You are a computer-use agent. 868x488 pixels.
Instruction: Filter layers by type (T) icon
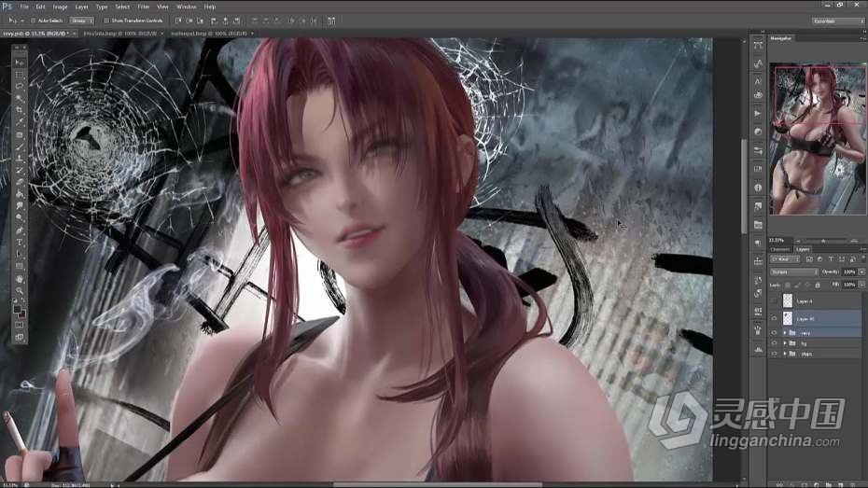click(831, 259)
